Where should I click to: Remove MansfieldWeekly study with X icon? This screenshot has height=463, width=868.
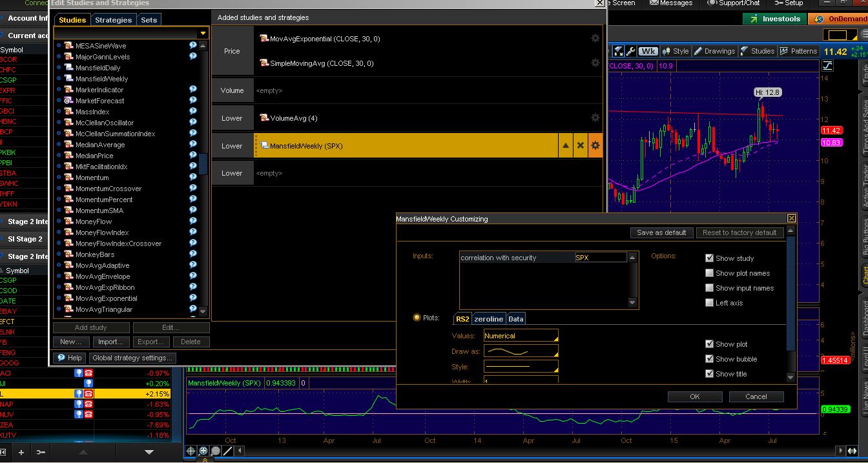(581, 146)
